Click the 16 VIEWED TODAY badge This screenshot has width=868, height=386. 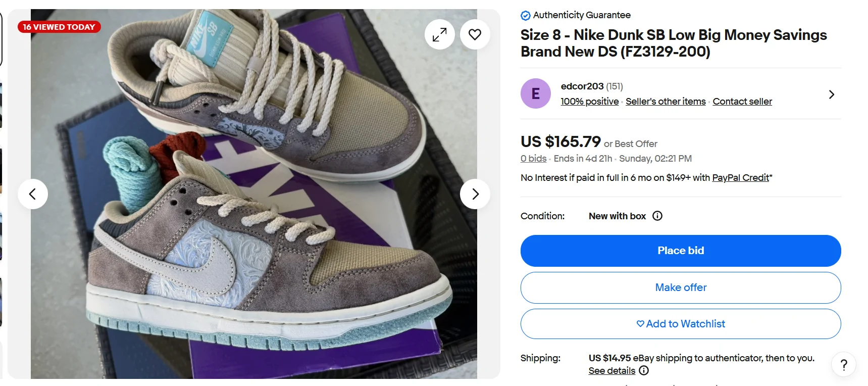point(59,27)
